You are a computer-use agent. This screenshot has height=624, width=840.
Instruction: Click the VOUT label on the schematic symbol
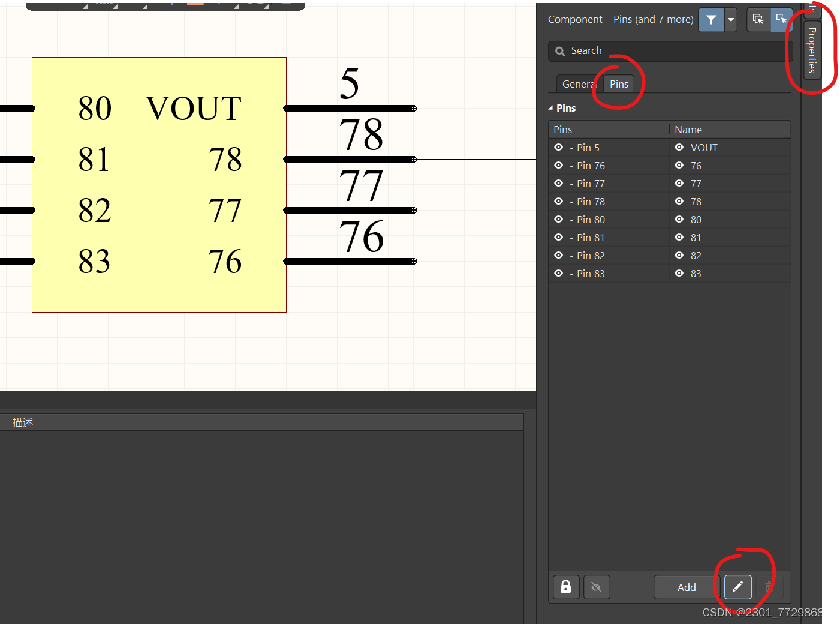point(194,109)
